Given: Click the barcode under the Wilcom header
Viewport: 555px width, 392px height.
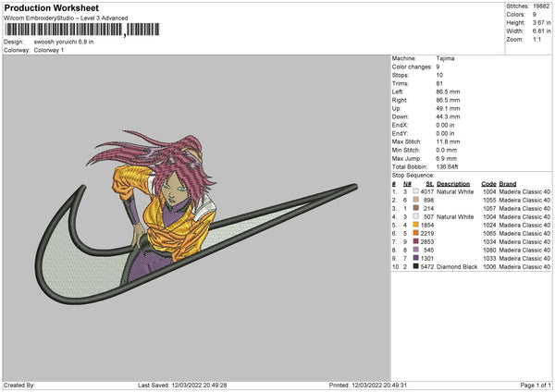Looking at the screenshot, I should click(81, 30).
